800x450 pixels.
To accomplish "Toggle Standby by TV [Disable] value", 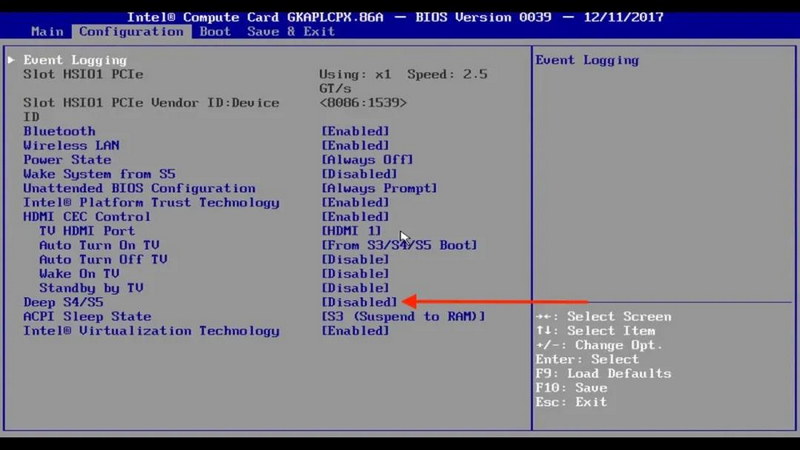I will pyautogui.click(x=355, y=288).
